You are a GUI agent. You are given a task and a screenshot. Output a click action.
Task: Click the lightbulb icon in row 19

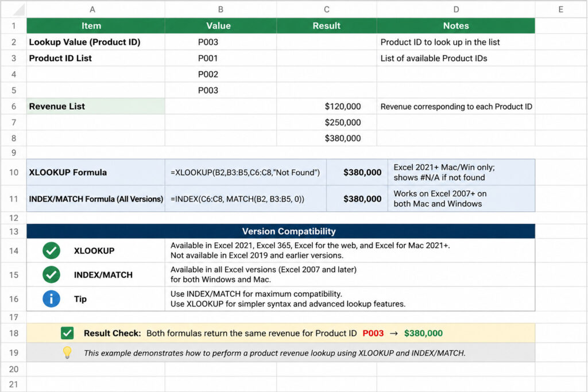(x=67, y=352)
